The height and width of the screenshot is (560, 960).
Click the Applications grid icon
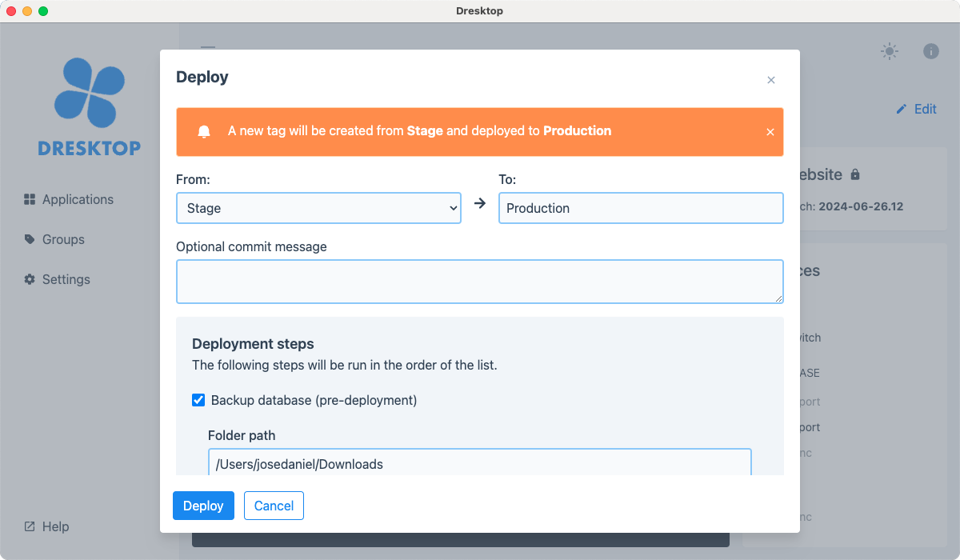[x=30, y=199]
